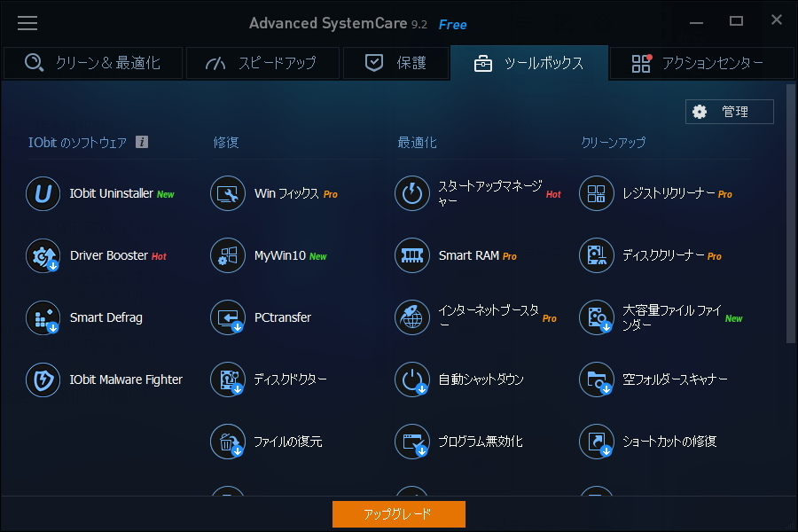Click the ディスククリーナー label
798x532 pixels.
pyautogui.click(x=663, y=255)
